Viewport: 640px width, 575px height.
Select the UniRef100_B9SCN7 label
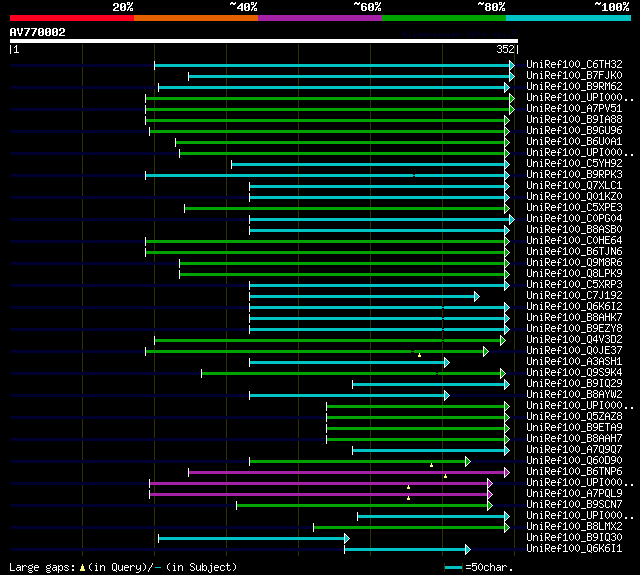point(574,505)
